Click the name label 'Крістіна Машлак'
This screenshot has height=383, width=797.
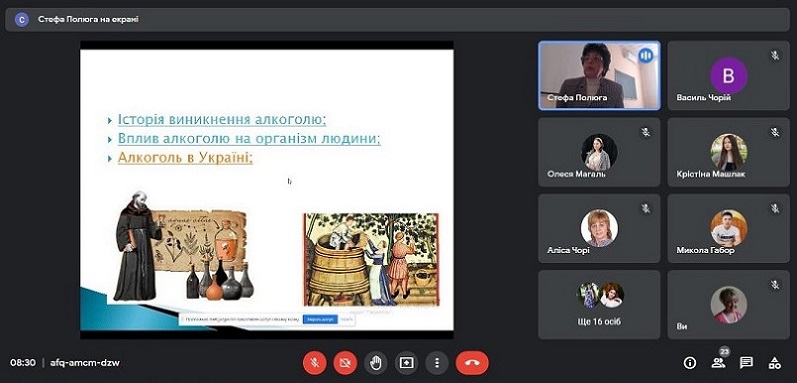pyautogui.click(x=711, y=174)
